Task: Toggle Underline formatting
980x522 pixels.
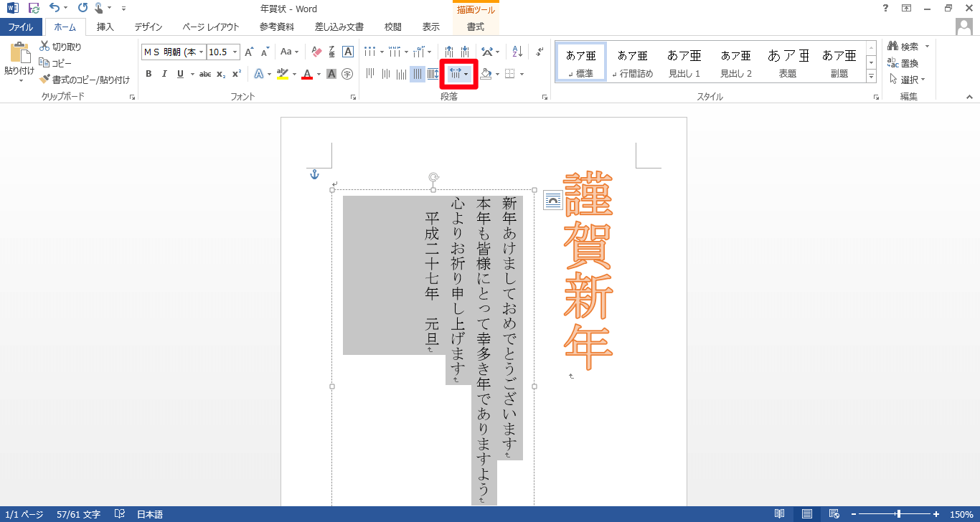Action: click(x=180, y=74)
